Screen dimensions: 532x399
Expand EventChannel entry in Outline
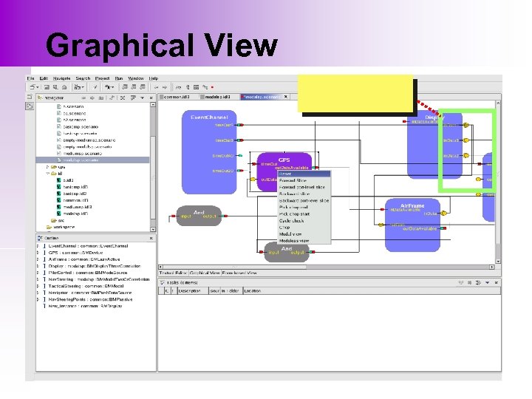(x=38, y=246)
